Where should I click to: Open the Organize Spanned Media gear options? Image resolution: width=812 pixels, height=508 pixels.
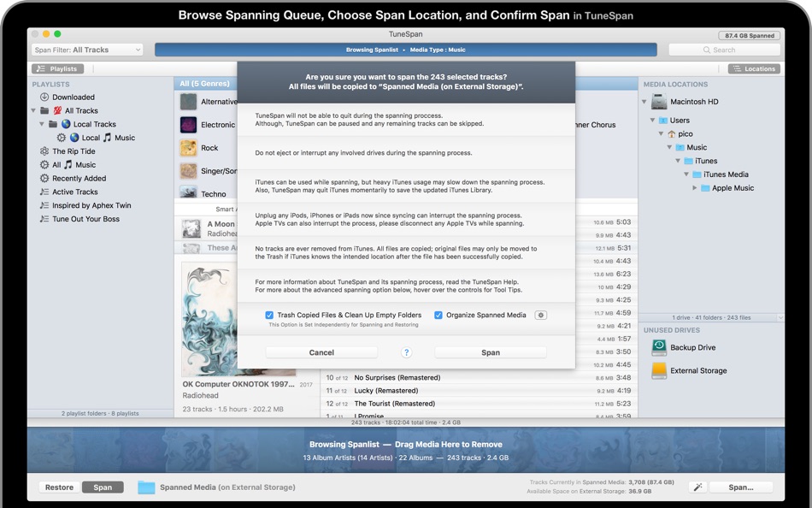point(540,316)
